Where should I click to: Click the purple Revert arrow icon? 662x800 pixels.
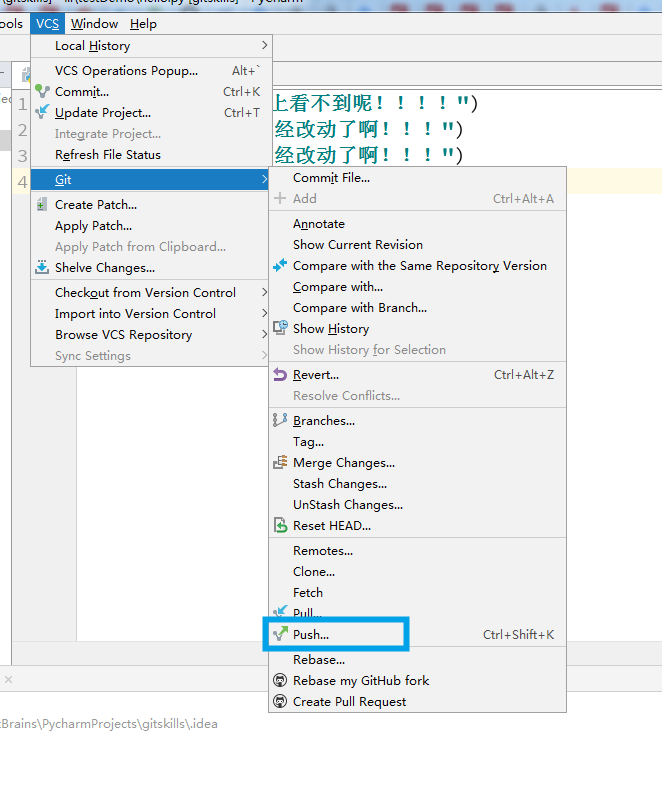(280, 374)
